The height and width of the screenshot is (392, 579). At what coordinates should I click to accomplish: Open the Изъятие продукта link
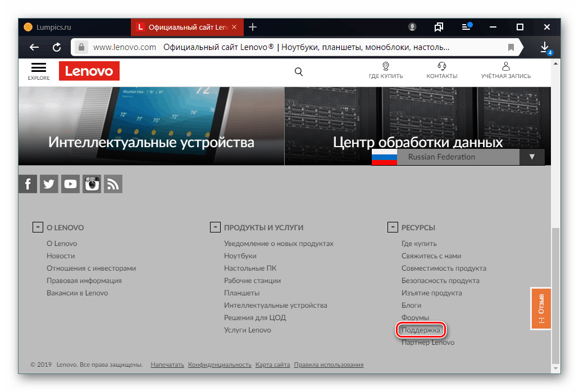coord(431,293)
